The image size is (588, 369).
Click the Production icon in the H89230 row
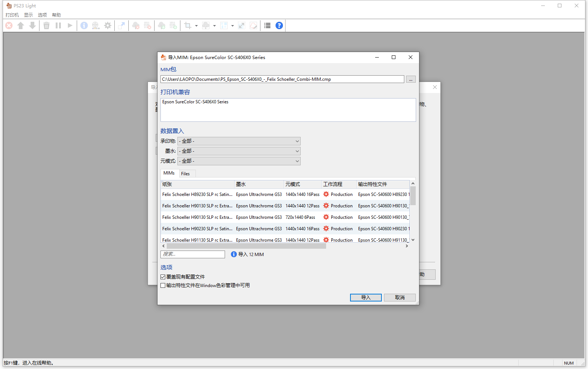click(326, 194)
